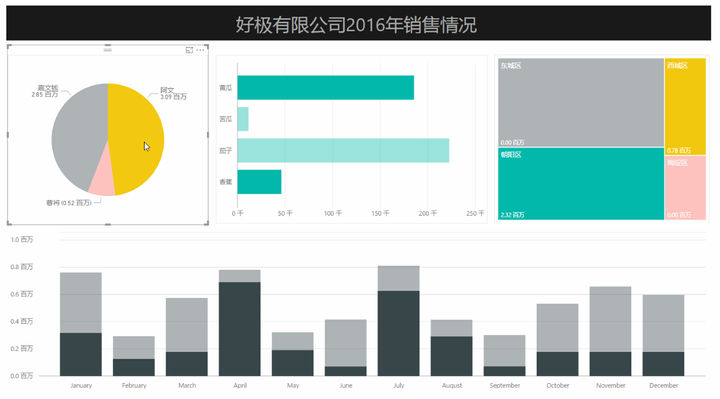Select the gray 东城区 treemap tile
This screenshot has height=399, width=720.
pos(581,102)
